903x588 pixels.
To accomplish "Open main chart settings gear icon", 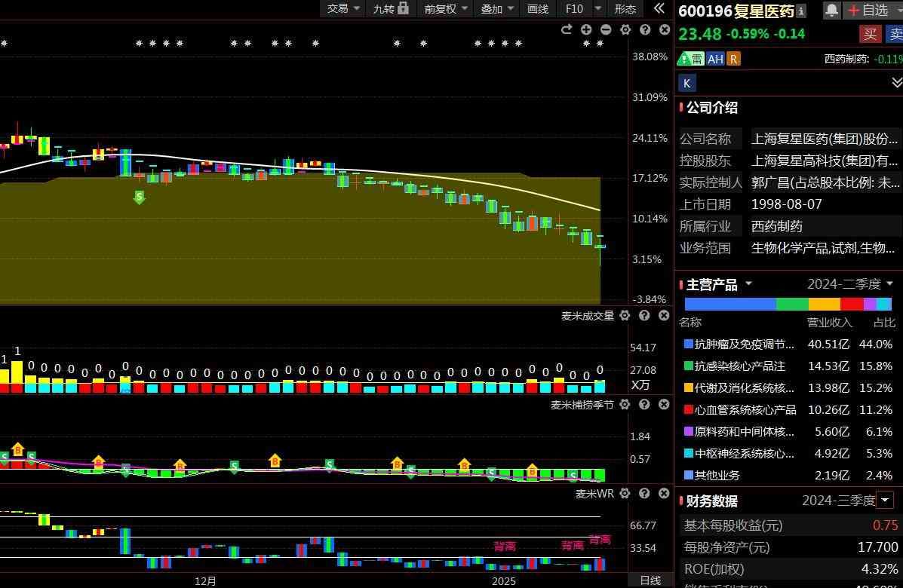I will (625, 29).
